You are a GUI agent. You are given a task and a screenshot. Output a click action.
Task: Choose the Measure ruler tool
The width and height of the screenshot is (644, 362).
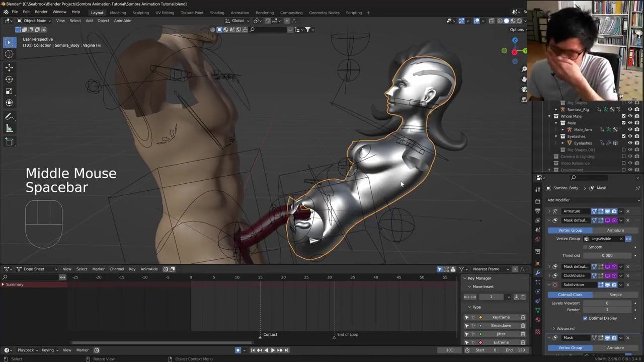9,129
